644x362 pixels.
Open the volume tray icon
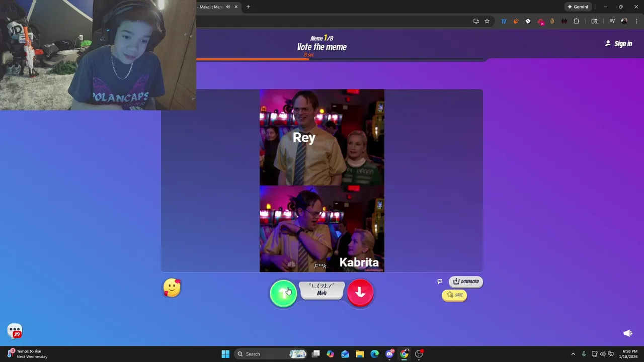pos(603,354)
